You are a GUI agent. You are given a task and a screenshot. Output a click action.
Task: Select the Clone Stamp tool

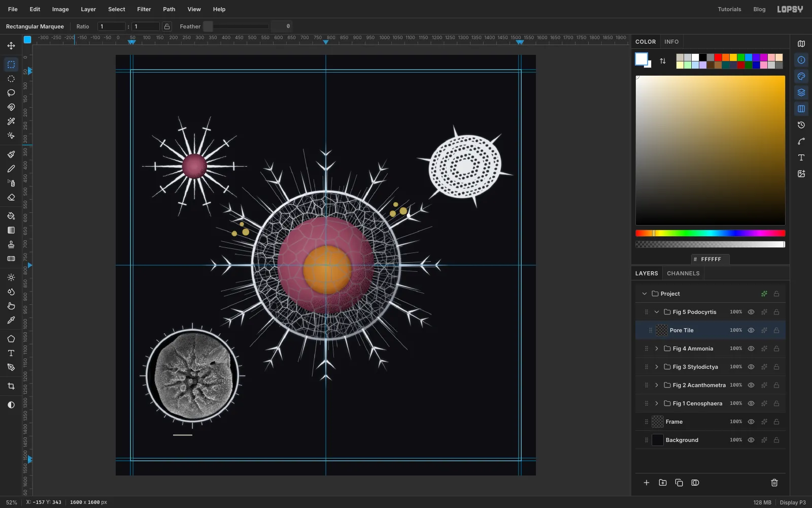click(x=11, y=244)
